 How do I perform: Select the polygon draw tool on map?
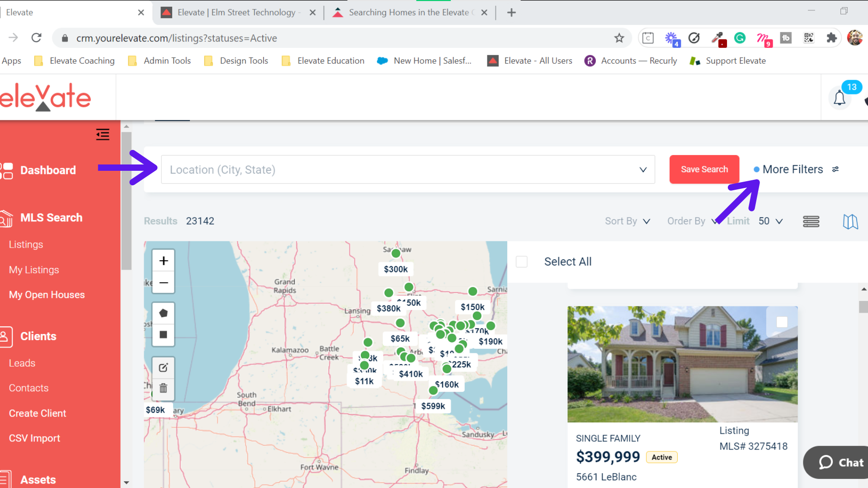(164, 313)
